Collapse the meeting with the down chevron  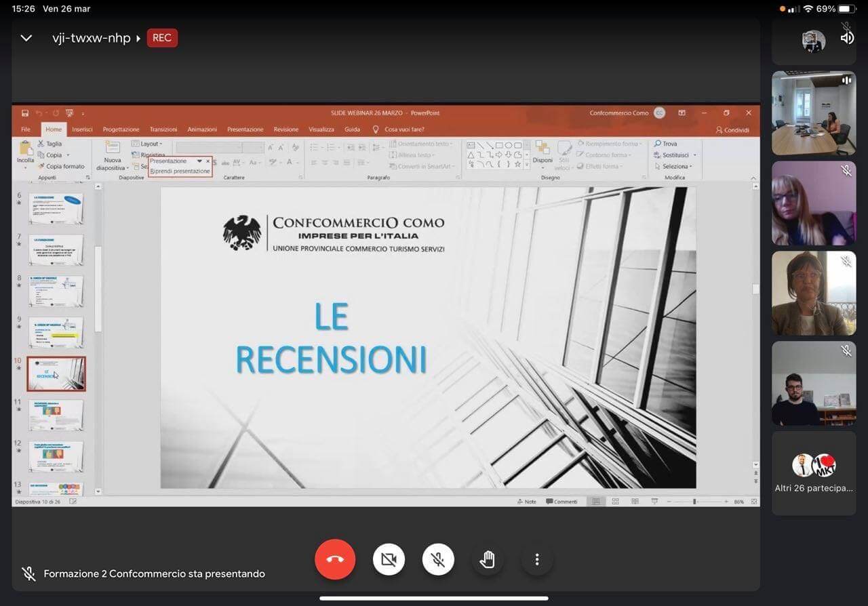point(26,38)
